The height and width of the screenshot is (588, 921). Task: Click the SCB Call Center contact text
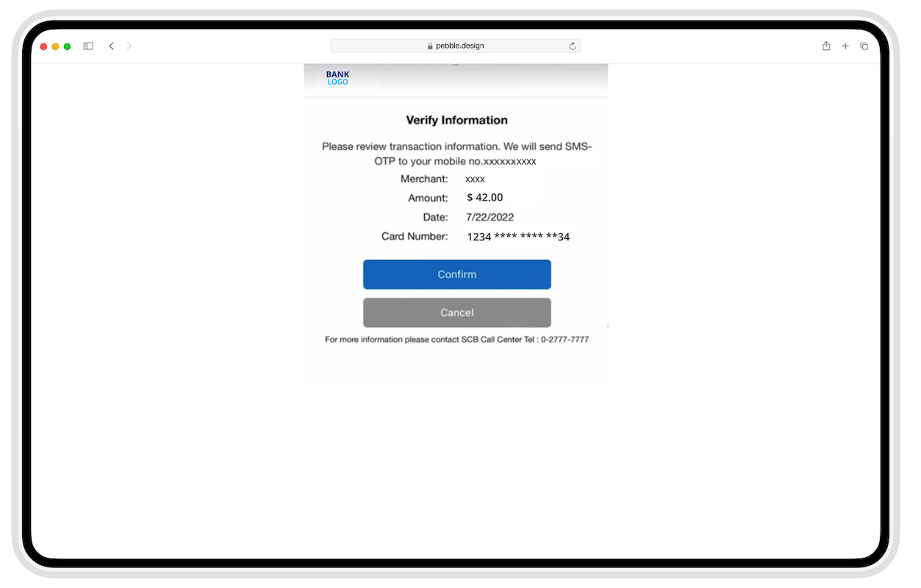point(457,340)
